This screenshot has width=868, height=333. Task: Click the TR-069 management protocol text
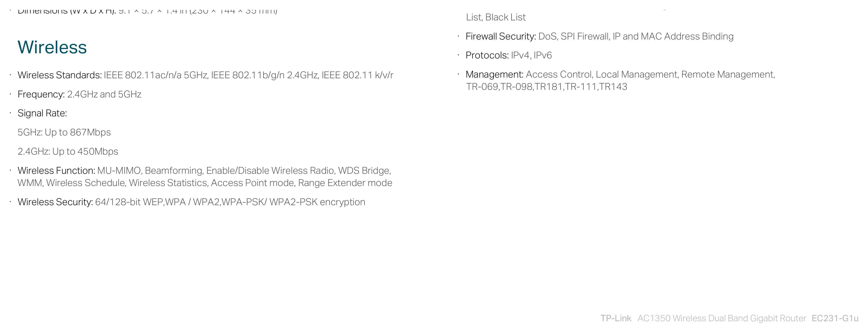pos(482,87)
